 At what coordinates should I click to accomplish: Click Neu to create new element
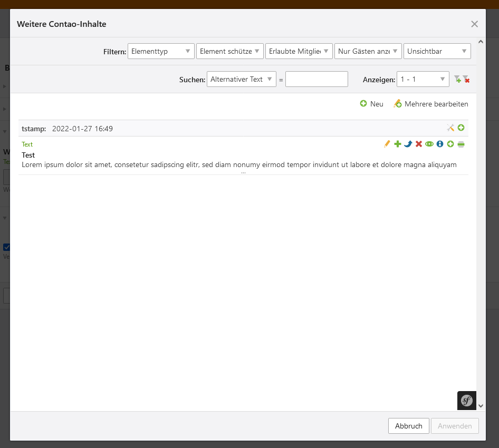(372, 104)
